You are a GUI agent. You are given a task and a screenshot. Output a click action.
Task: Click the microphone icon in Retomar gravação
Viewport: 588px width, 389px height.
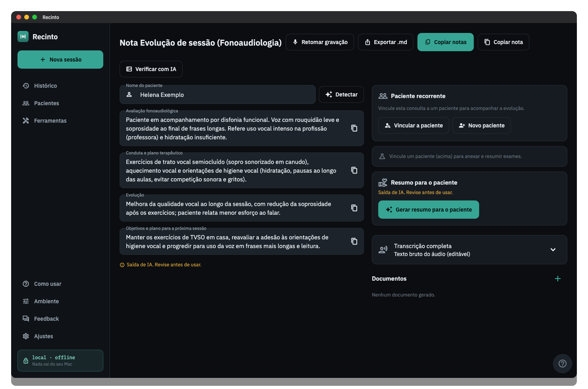[295, 42]
